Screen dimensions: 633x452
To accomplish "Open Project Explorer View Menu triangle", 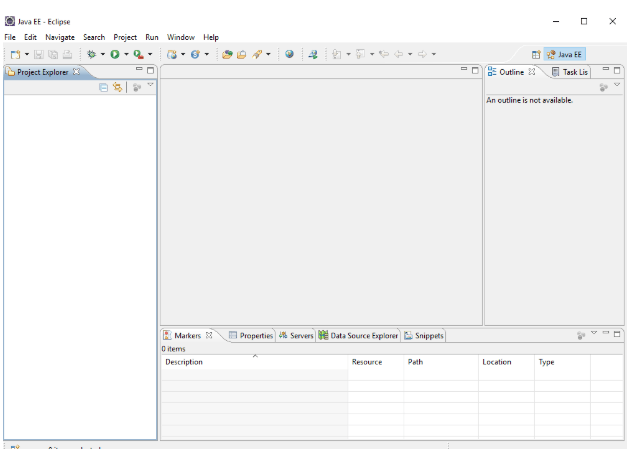I will (151, 85).
